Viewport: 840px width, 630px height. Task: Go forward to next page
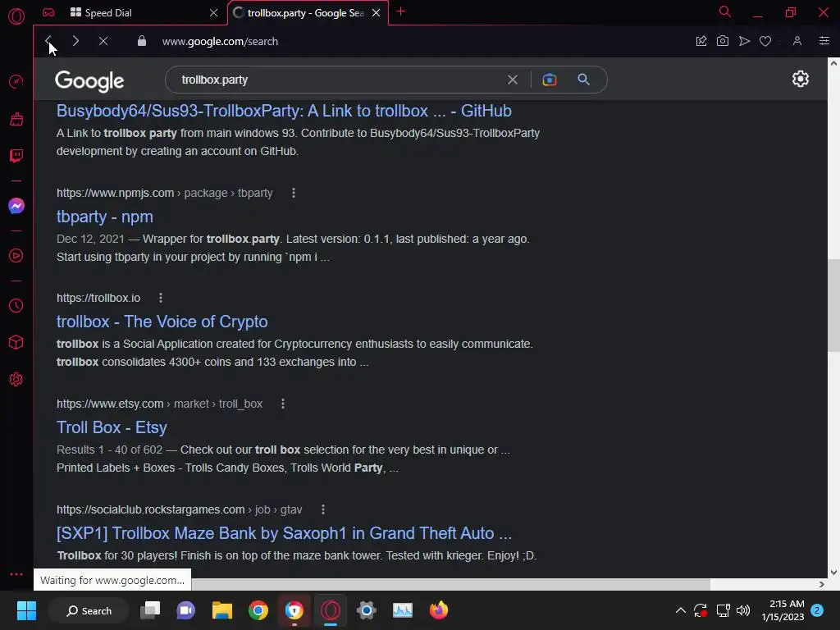(x=75, y=41)
